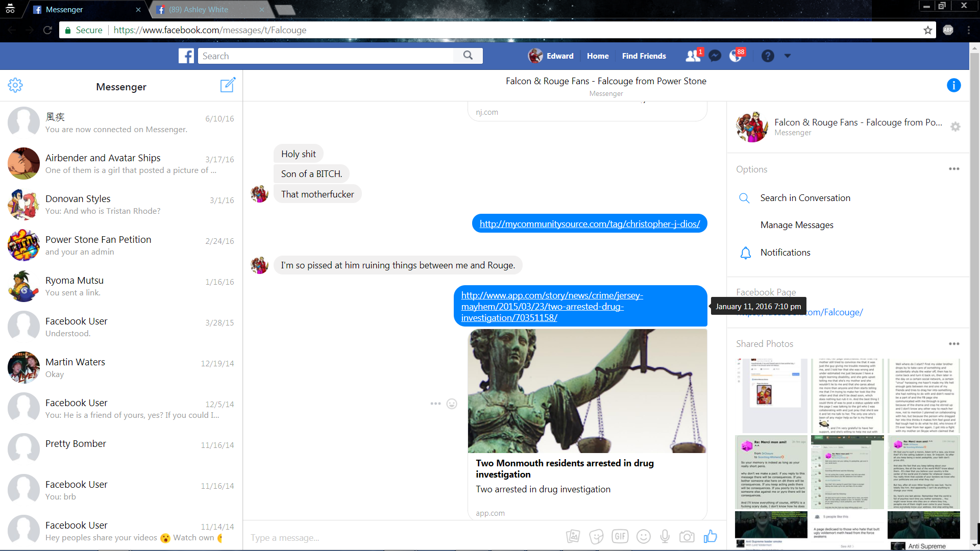This screenshot has height=551, width=980.
Task: Click the search magnifier button
Action: (x=468, y=56)
